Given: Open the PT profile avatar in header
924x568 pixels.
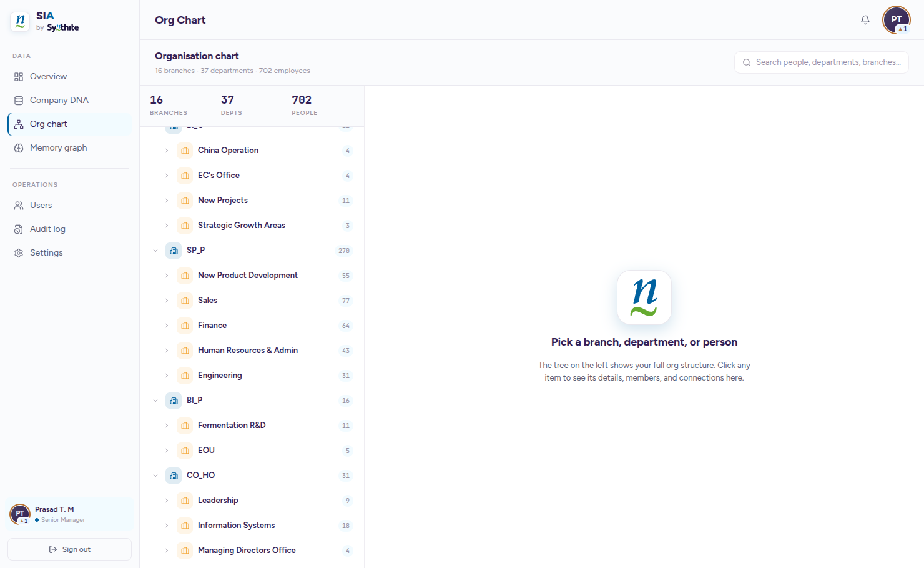Looking at the screenshot, I should tap(897, 20).
